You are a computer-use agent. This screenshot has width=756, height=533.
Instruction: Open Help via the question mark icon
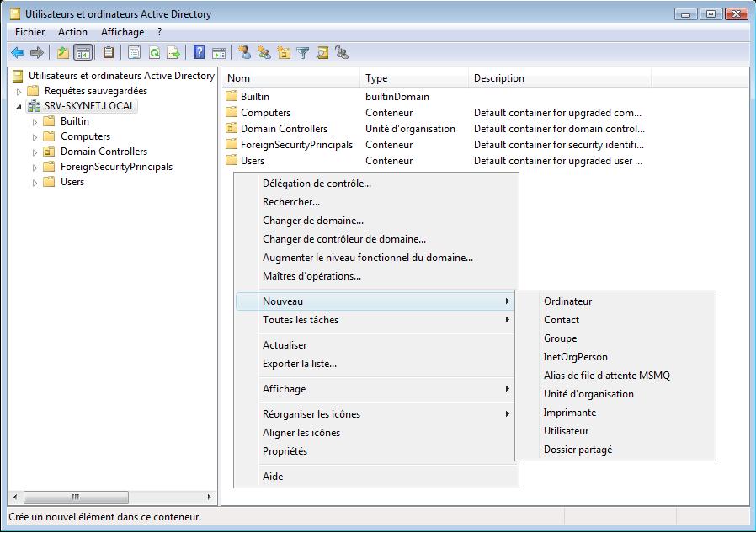tap(200, 52)
